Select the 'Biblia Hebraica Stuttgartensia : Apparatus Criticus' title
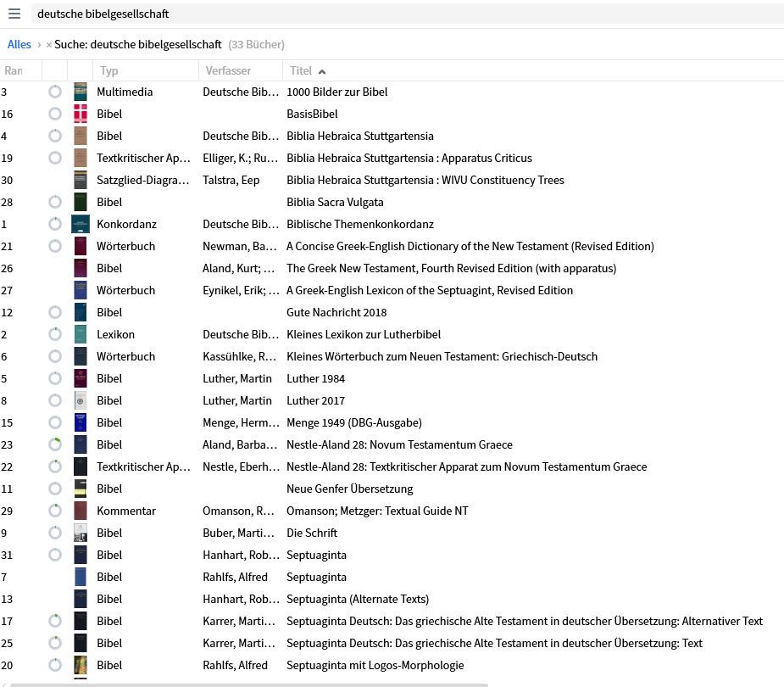Screen dimensions: 784x687 [x=409, y=158]
